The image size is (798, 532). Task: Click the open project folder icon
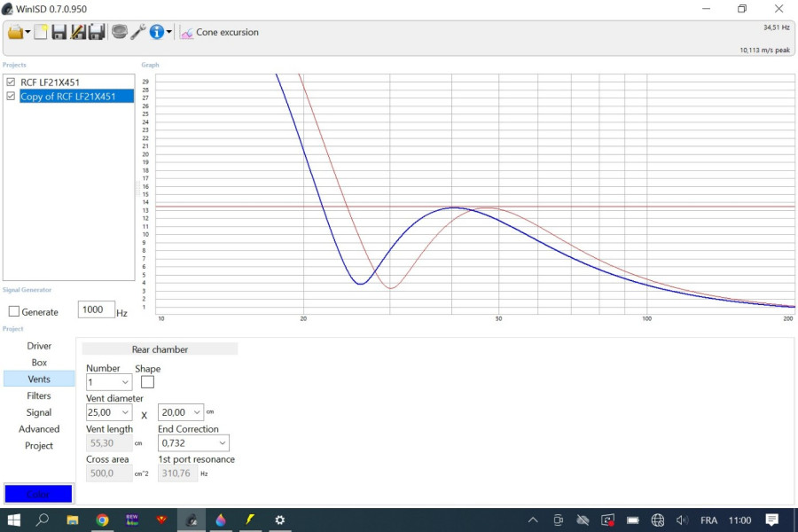point(16,32)
